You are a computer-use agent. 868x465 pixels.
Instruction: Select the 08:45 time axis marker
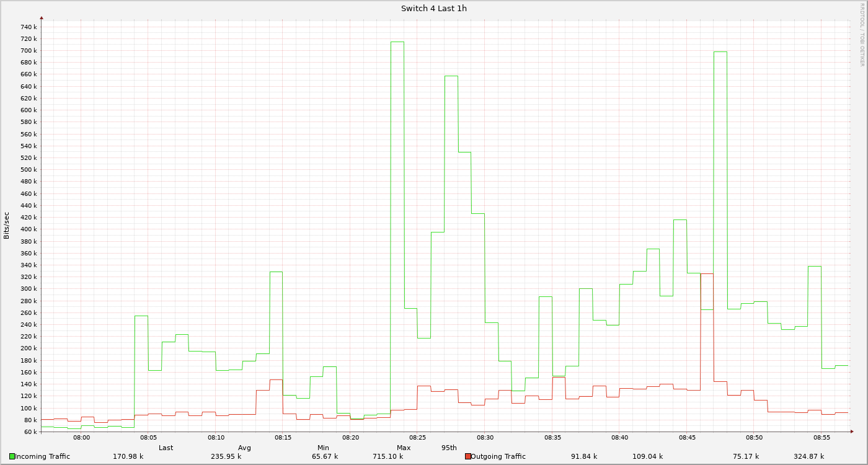tap(686, 437)
